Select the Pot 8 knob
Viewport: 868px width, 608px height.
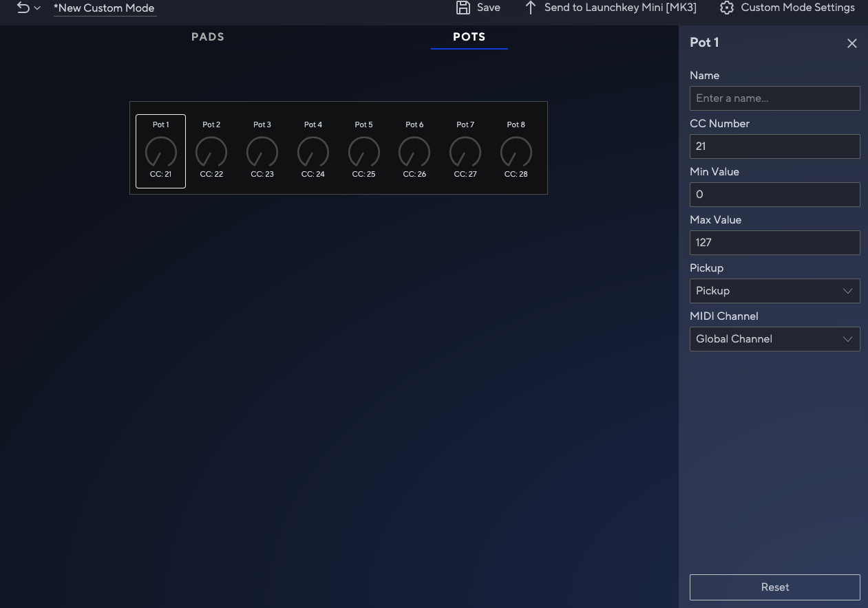pos(516,151)
